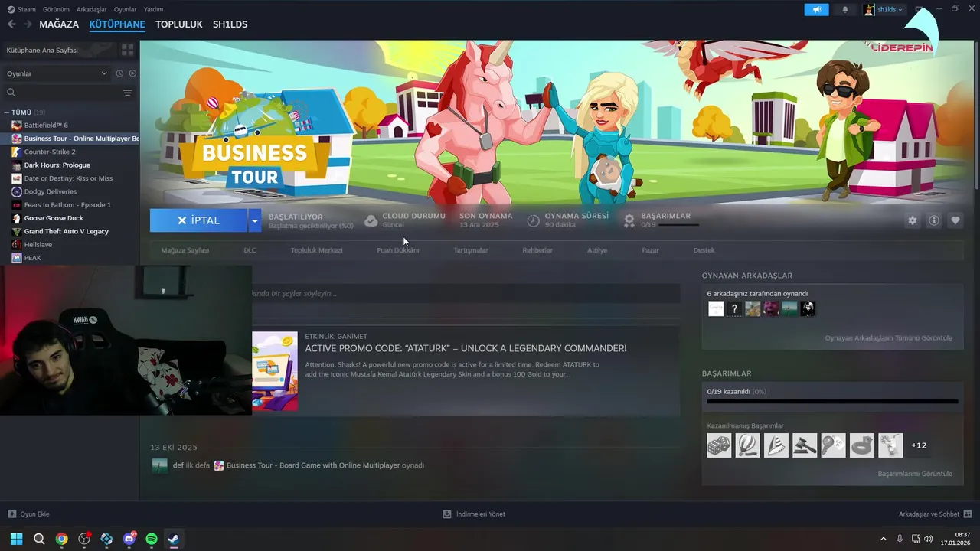The width and height of the screenshot is (980, 551).
Task: Open the ATATURK promo code event thumbnail
Action: point(274,371)
